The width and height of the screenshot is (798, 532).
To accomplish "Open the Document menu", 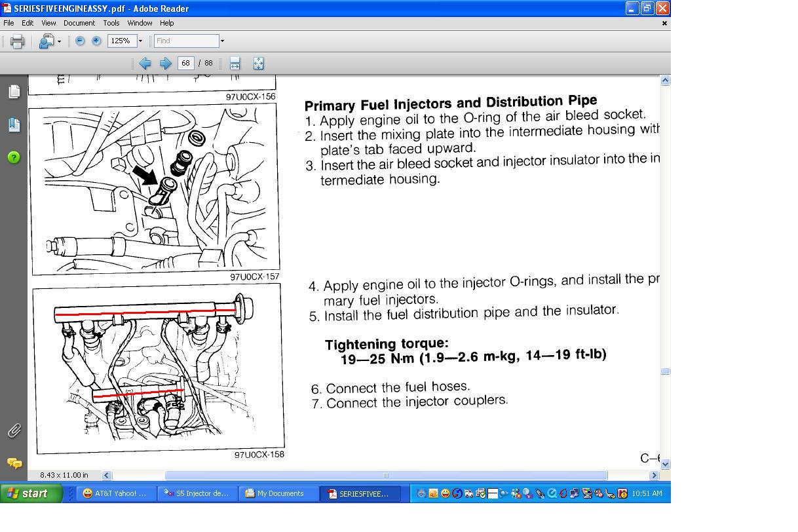I will tap(79, 23).
